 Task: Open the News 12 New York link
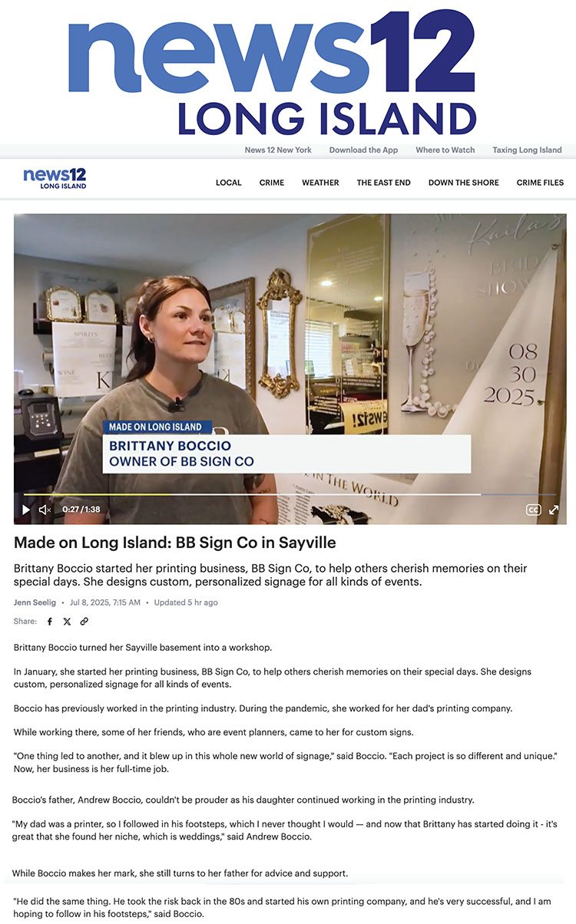coord(278,150)
